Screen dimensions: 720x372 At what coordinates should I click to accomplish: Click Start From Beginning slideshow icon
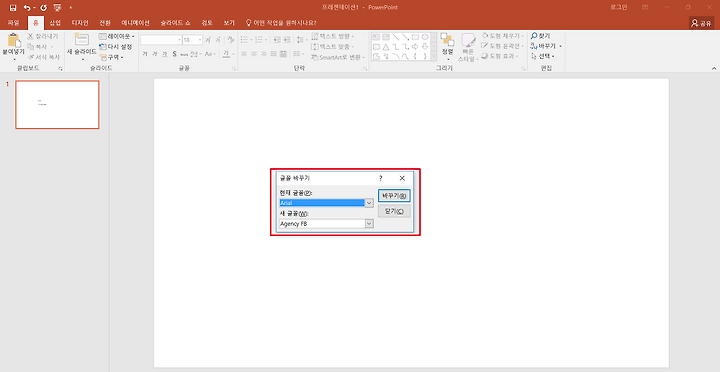coord(57,8)
